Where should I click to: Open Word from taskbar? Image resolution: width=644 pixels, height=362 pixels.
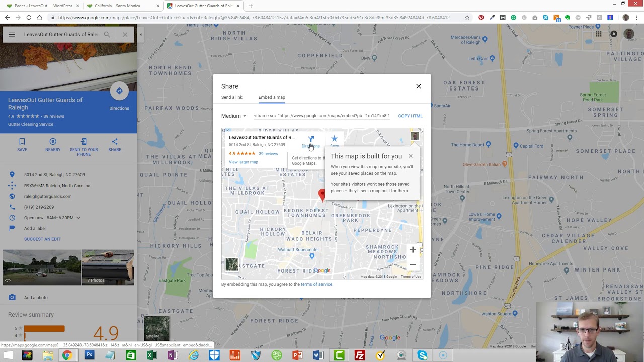point(318,355)
